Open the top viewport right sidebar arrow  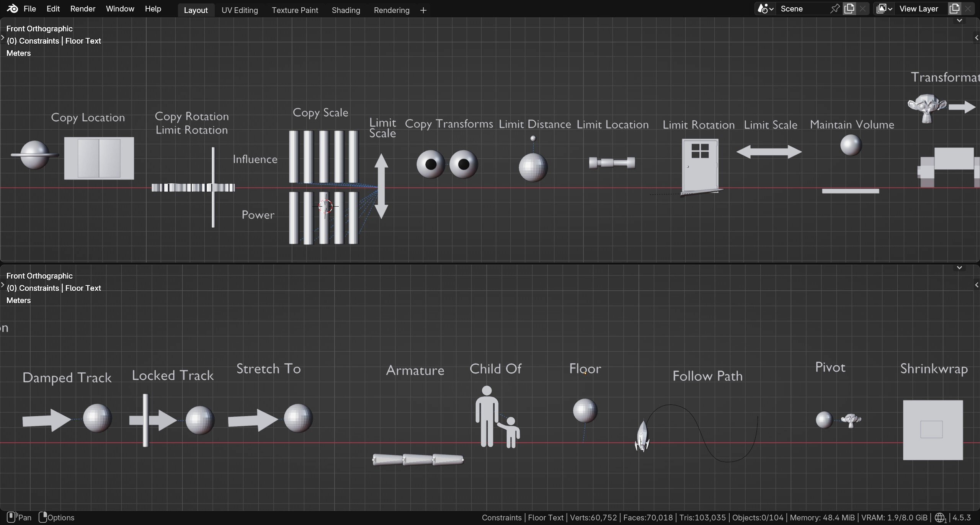coord(977,37)
